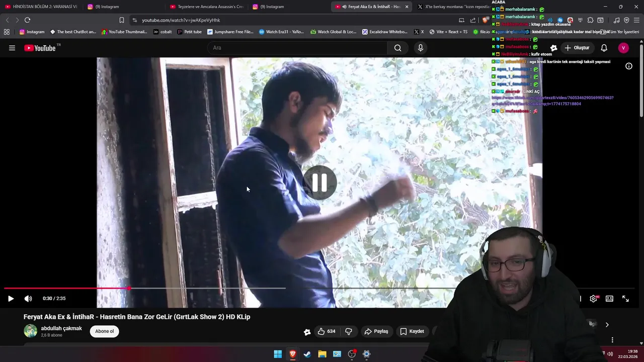Open the Petit tube bookmark

coord(189,32)
